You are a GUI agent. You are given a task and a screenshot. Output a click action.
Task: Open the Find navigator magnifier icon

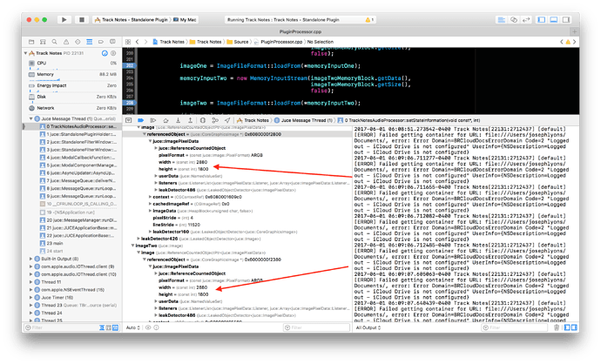[x=54, y=42]
